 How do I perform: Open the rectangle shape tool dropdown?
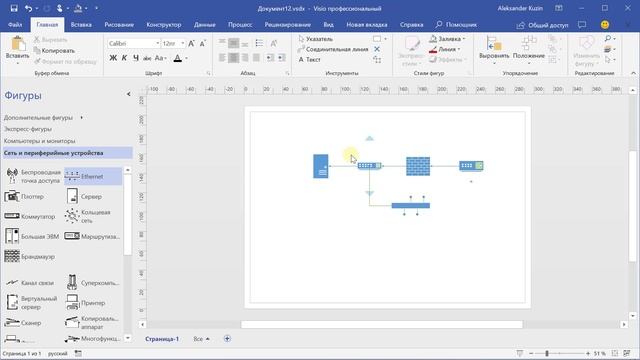[x=385, y=39]
